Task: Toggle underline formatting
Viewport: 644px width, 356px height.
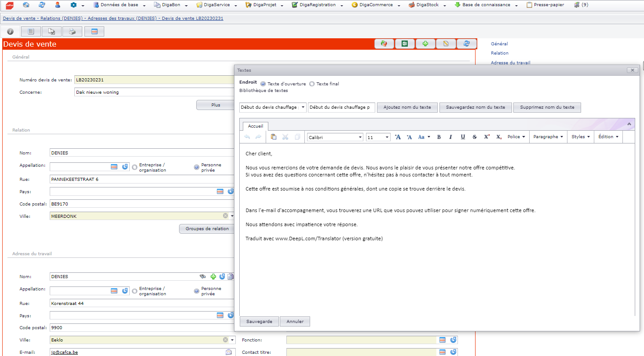Action: coord(463,137)
